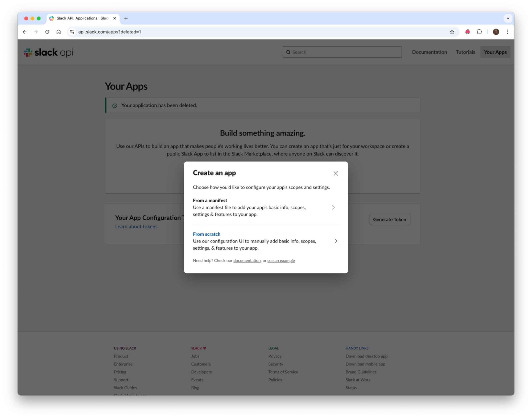Open footer Policies link
The image size is (532, 419).
[x=275, y=380]
